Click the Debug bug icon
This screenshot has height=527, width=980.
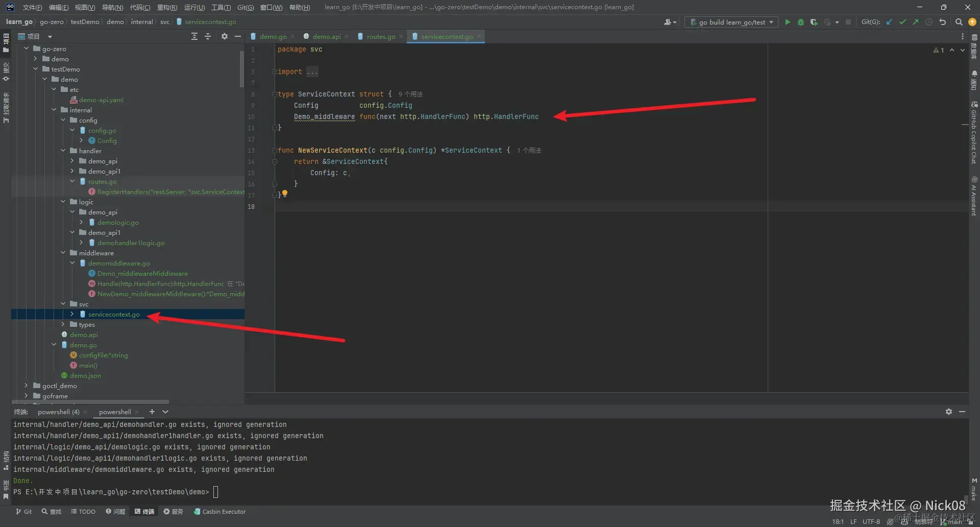tap(801, 22)
